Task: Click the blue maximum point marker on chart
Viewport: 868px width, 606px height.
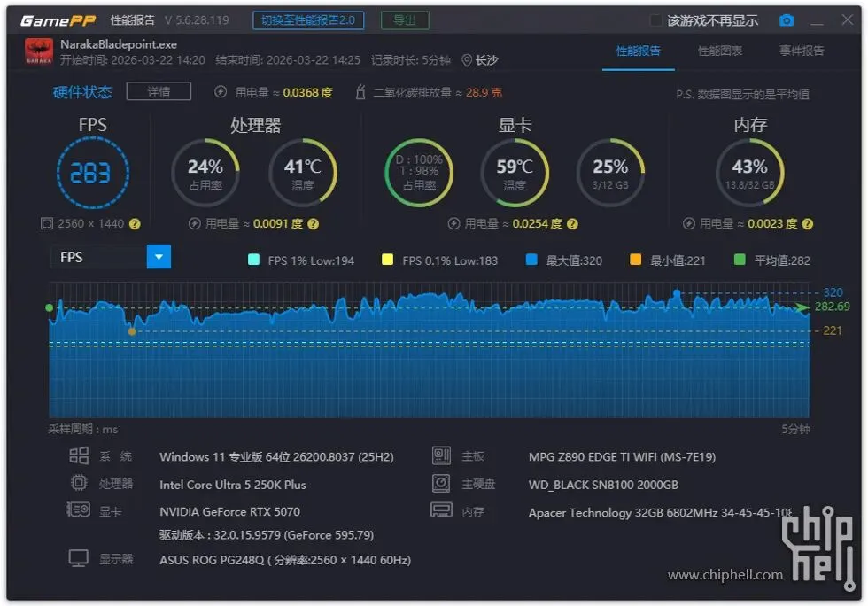Action: (677, 291)
